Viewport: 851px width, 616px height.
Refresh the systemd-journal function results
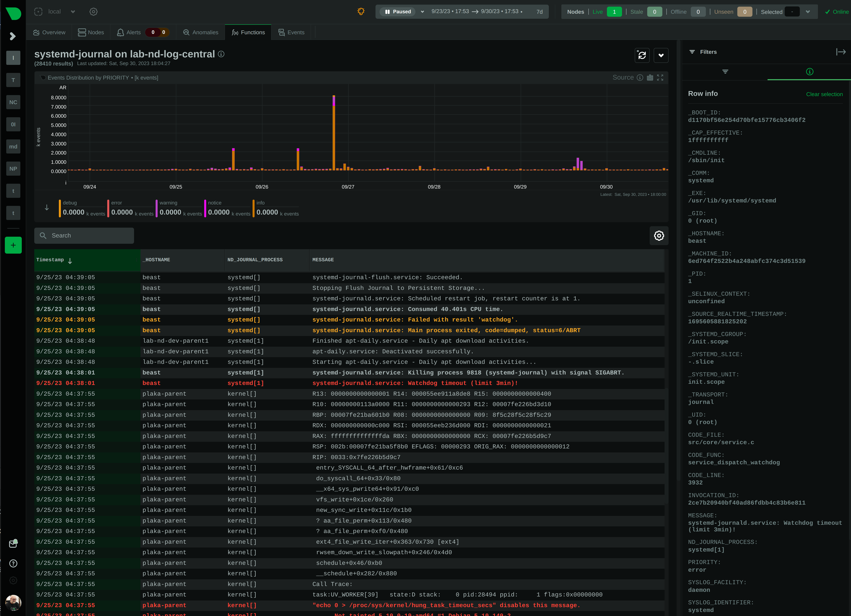pos(642,55)
